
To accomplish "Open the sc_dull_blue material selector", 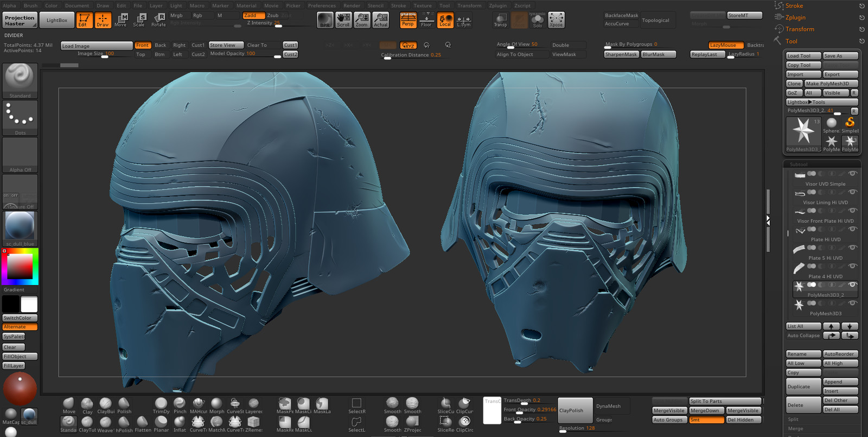I will [x=20, y=228].
